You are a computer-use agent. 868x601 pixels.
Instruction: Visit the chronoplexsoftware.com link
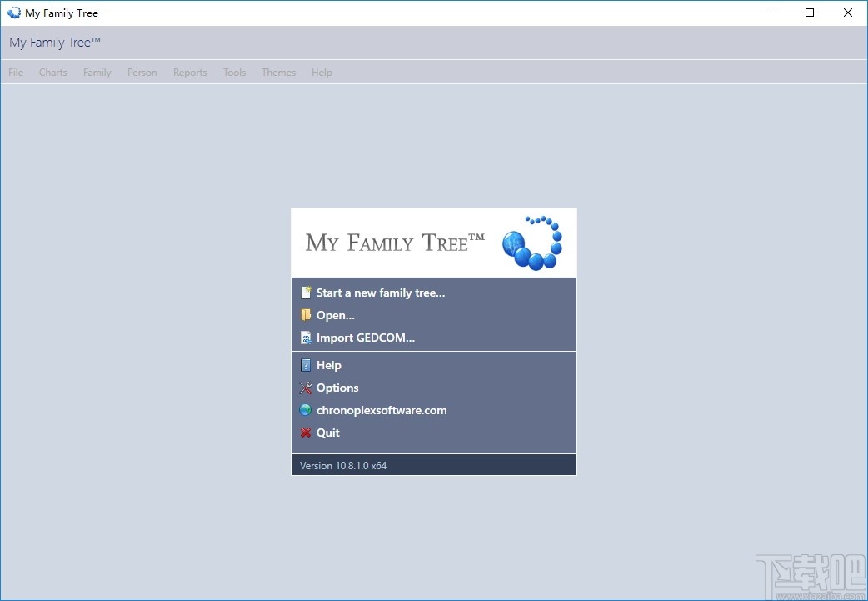[382, 410]
